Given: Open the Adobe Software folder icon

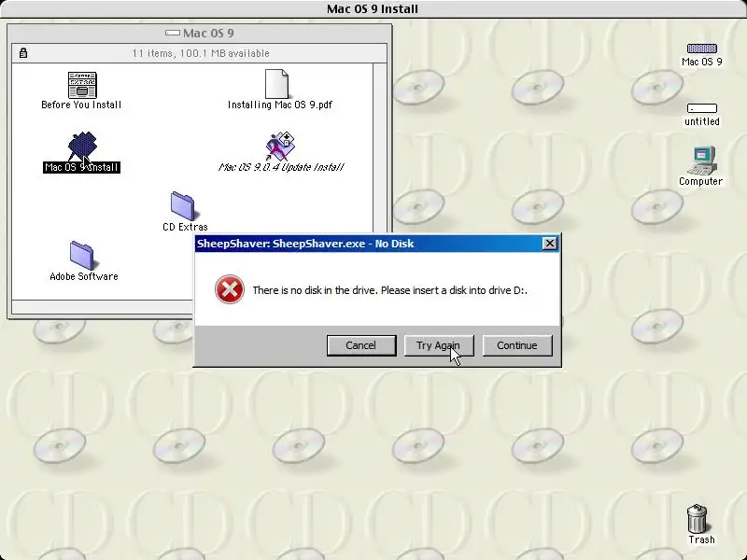Looking at the screenshot, I should pos(82,255).
